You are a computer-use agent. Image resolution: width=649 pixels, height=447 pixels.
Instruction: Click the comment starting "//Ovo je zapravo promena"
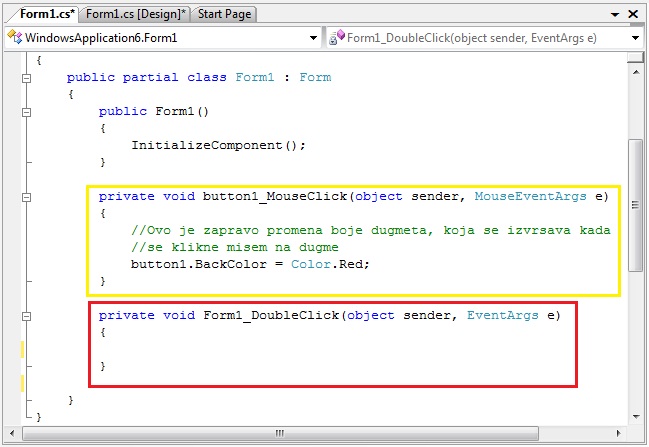[370, 230]
